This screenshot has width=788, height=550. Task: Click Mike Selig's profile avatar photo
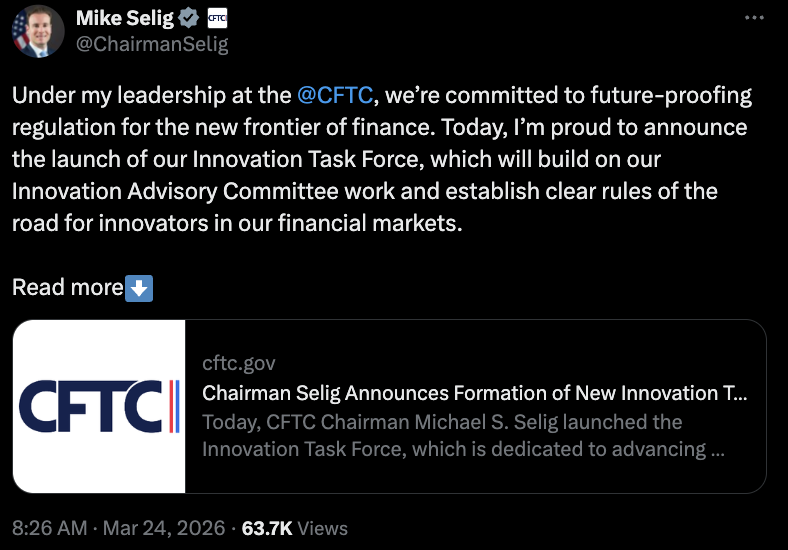(33, 31)
